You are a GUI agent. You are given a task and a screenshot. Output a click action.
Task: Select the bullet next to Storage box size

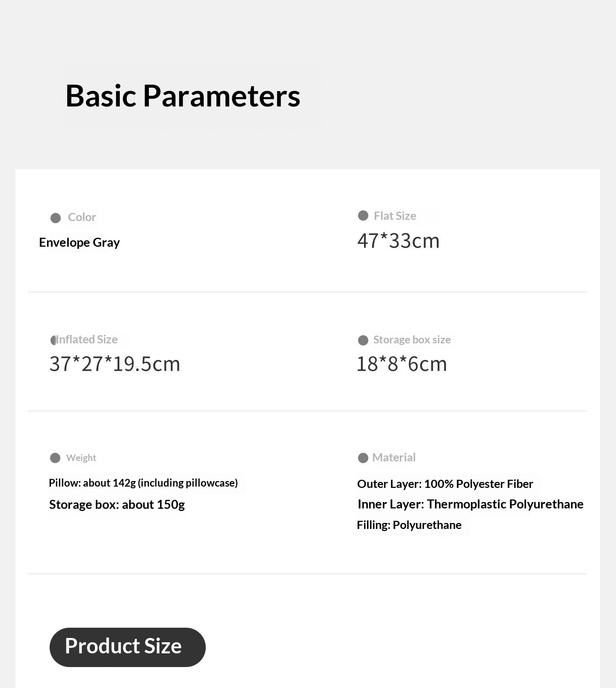(363, 340)
